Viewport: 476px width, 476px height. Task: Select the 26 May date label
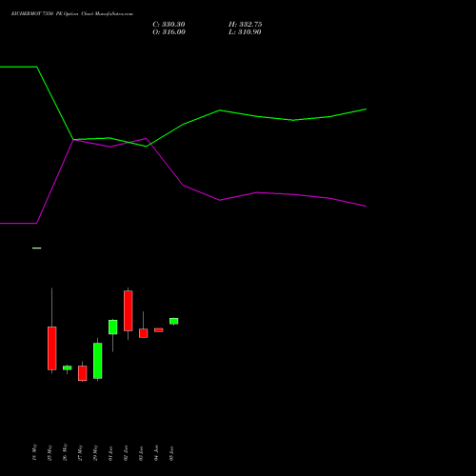[65, 452]
